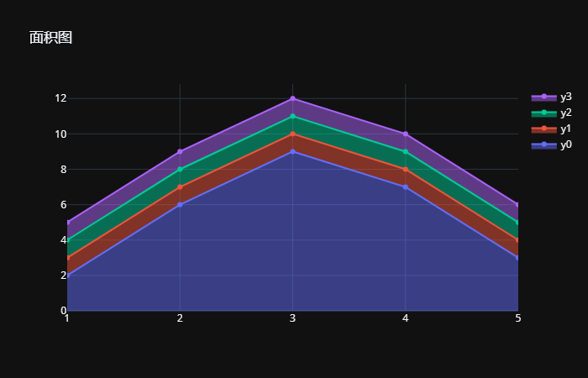Click the x-axis tick label 5

518,318
